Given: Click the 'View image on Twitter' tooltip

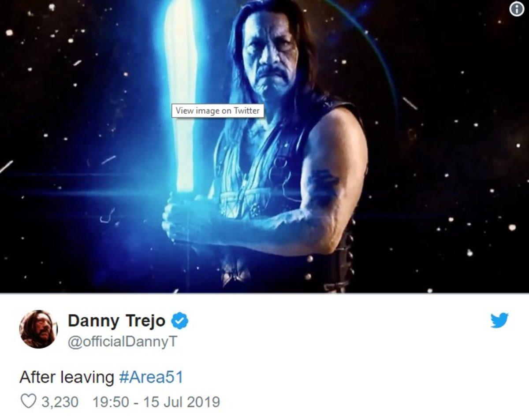Looking at the screenshot, I should 217,111.
